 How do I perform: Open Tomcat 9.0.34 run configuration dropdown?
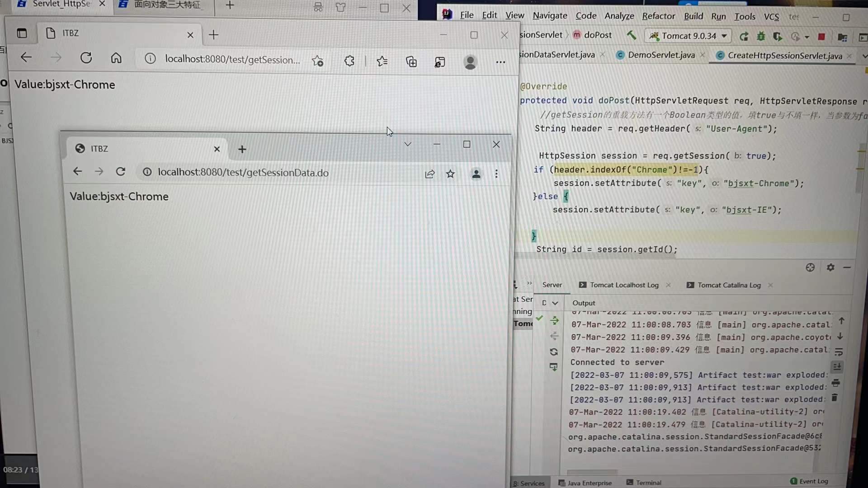688,36
